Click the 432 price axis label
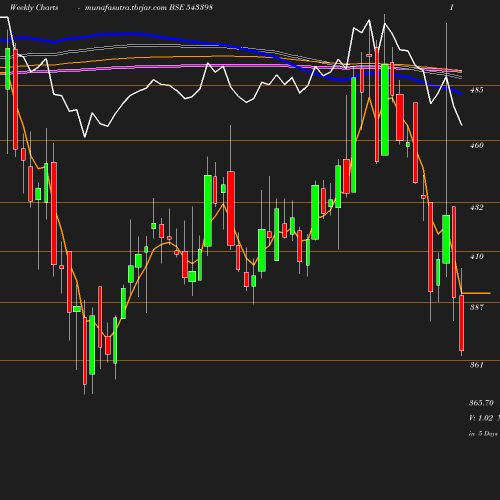Viewport: 500px width, 500px height. [x=476, y=207]
